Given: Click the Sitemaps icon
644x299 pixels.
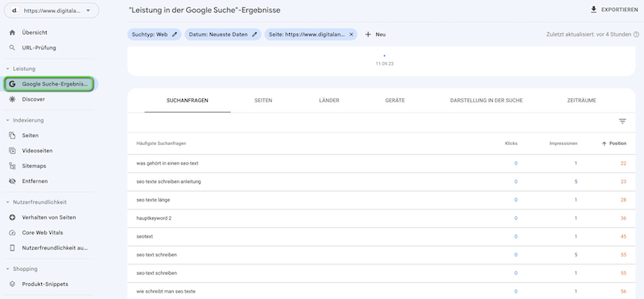Looking at the screenshot, I should tap(12, 166).
